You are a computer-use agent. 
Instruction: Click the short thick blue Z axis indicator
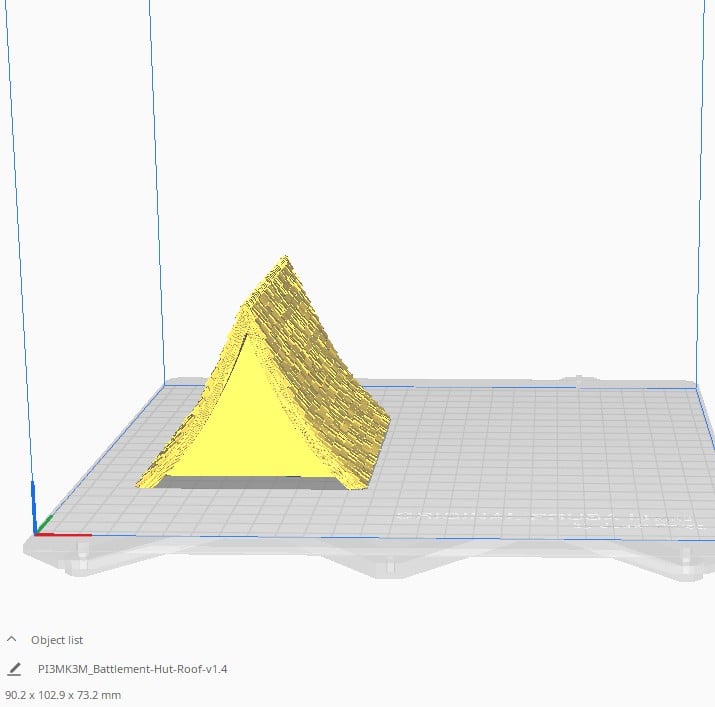click(x=33, y=502)
